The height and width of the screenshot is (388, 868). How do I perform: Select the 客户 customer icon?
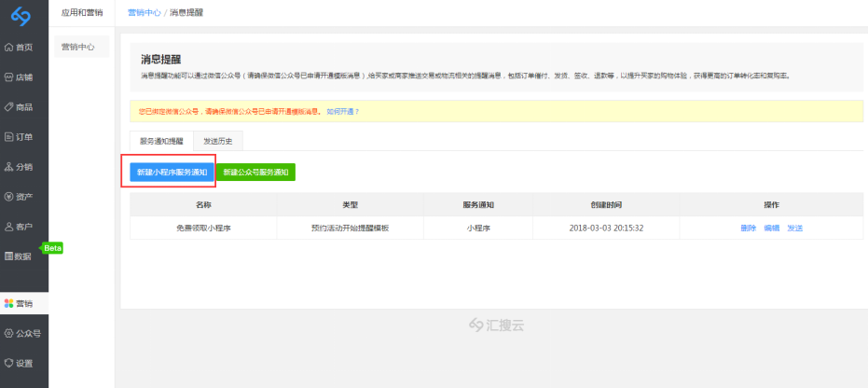point(9,226)
